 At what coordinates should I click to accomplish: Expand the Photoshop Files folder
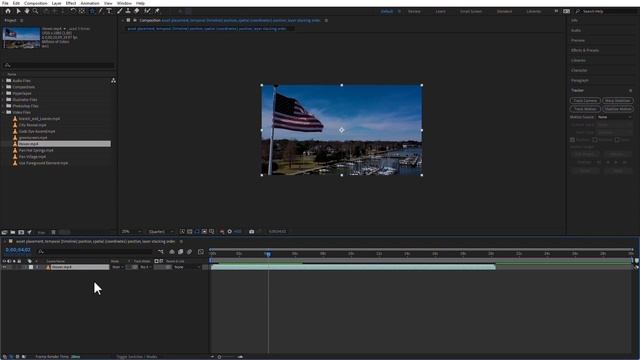3,106
